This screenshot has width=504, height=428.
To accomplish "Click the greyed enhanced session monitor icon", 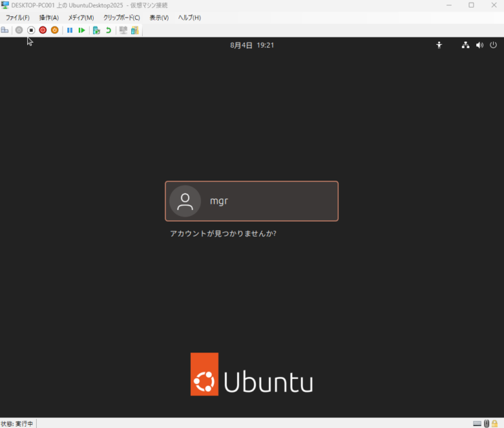I will coord(123,30).
